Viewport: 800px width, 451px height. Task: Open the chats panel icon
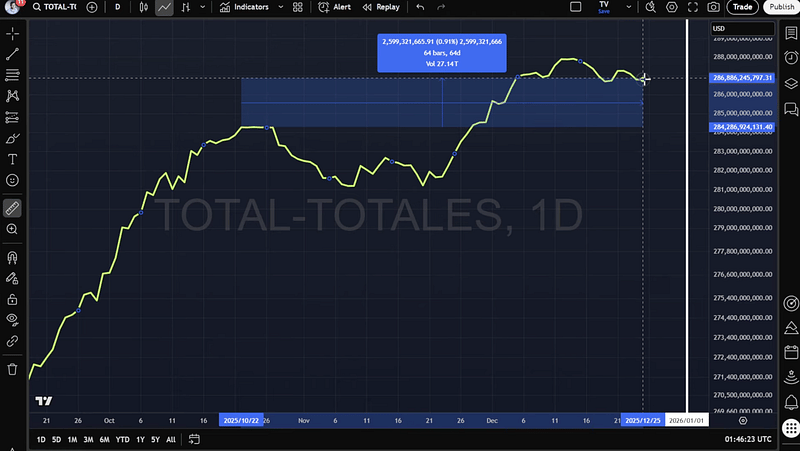pos(791,109)
